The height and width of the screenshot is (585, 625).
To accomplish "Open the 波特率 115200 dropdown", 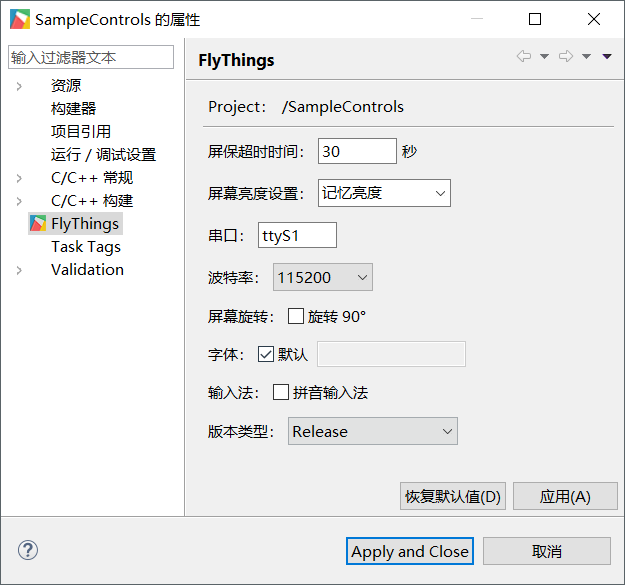I will [x=323, y=277].
